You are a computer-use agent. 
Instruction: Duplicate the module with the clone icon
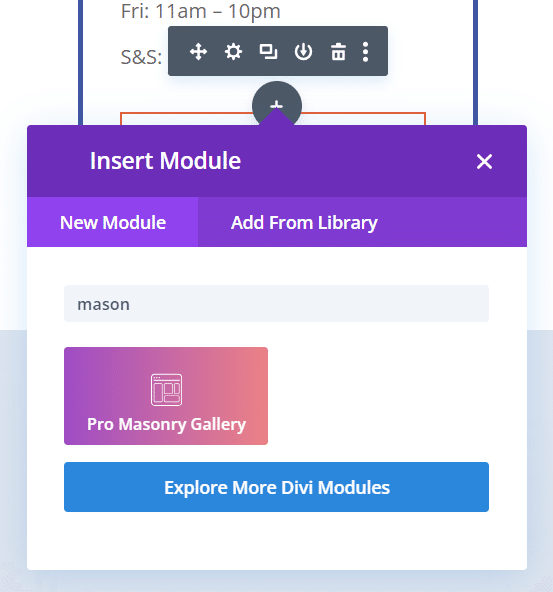pyautogui.click(x=268, y=52)
